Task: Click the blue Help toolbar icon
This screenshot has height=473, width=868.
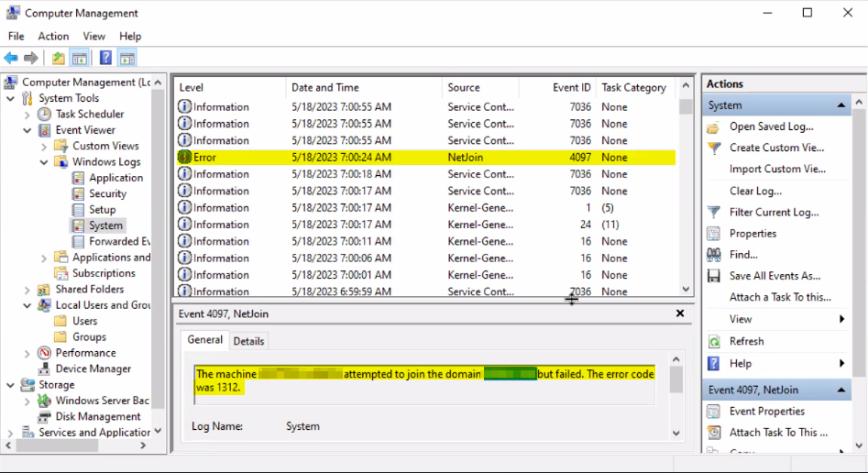Action: click(x=105, y=58)
